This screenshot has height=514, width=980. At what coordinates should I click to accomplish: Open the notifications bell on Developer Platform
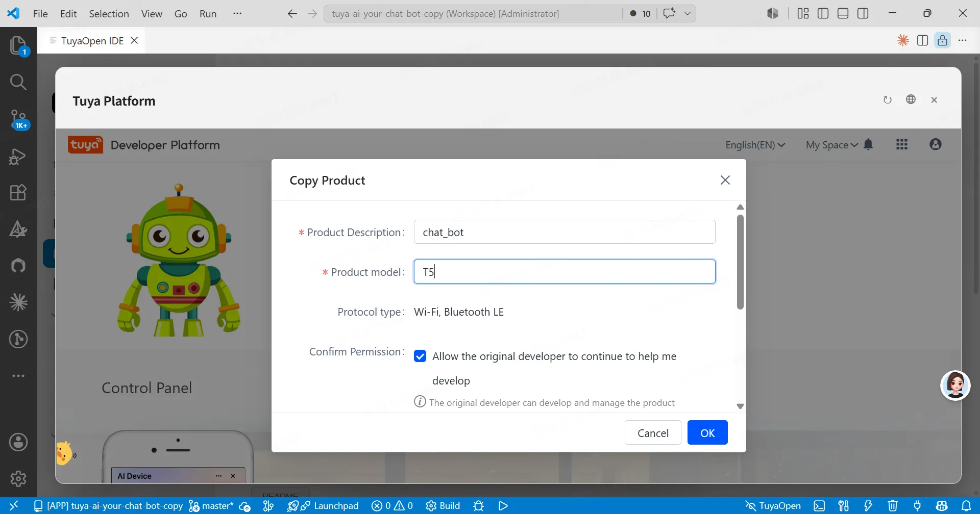pos(868,145)
